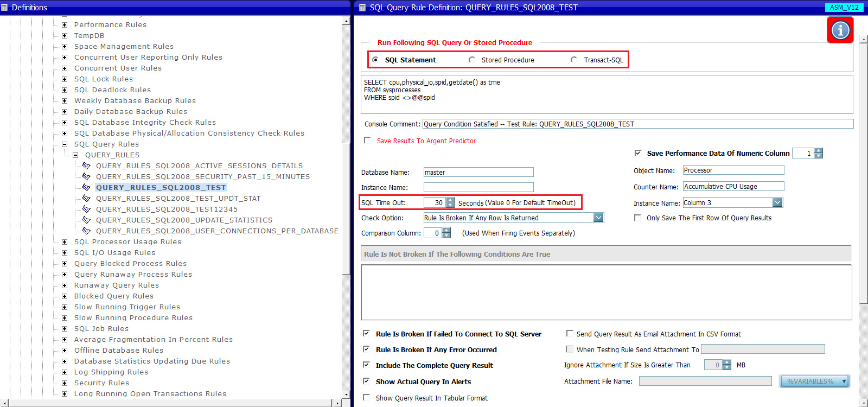Select the SQL Deadlock Rules tree item

[112, 90]
